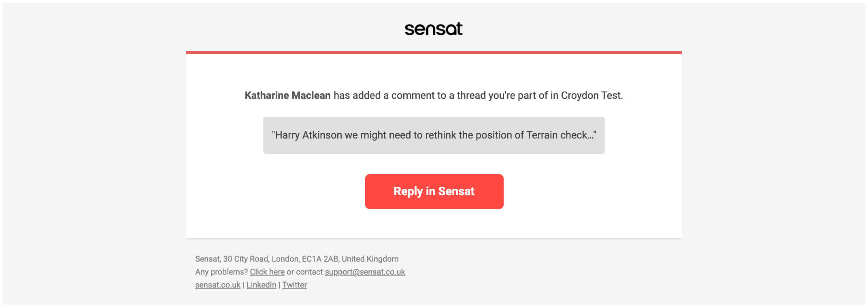Click 'Harry Atkinson' in the quoted comment
This screenshot has width=868, height=307.
pyautogui.click(x=308, y=135)
